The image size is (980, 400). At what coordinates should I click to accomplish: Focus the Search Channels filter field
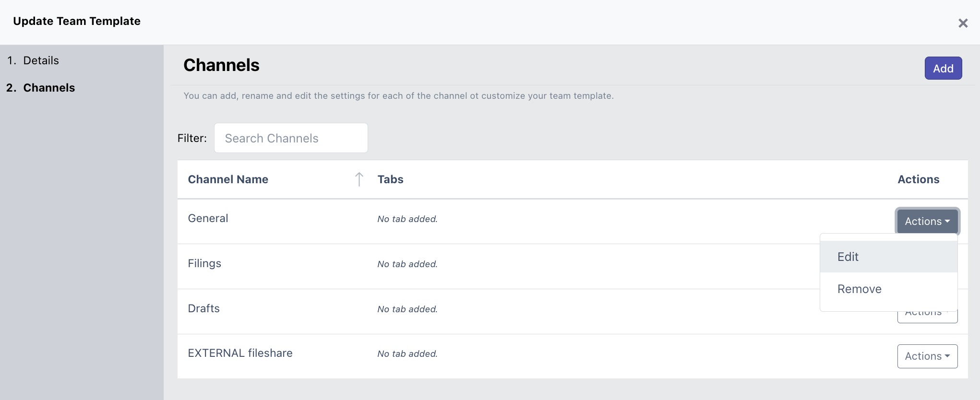(x=291, y=138)
